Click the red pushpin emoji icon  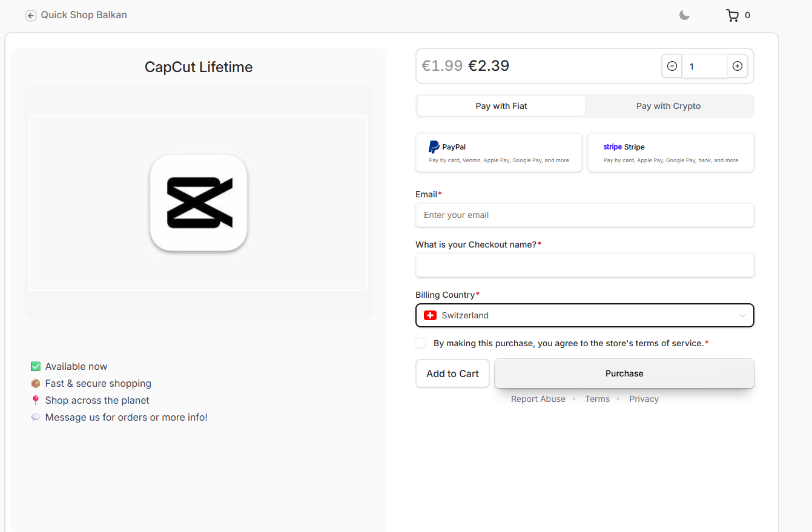[x=36, y=400]
